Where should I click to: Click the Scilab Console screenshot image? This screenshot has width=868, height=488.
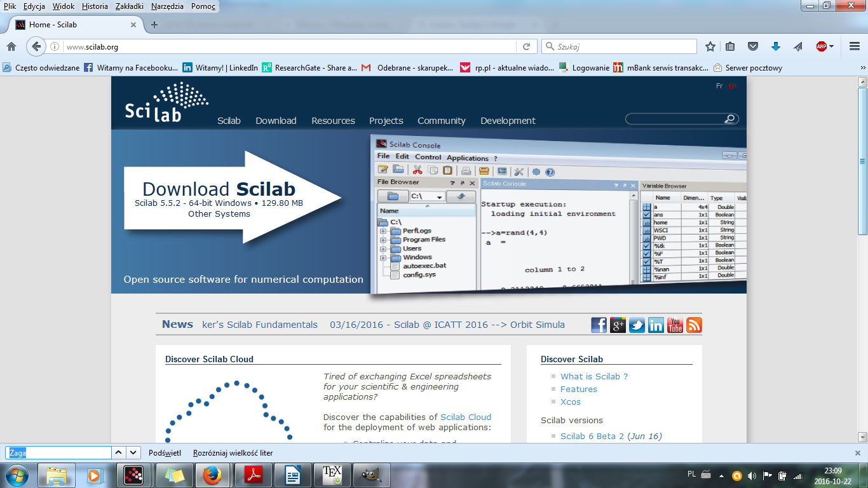pos(558,214)
